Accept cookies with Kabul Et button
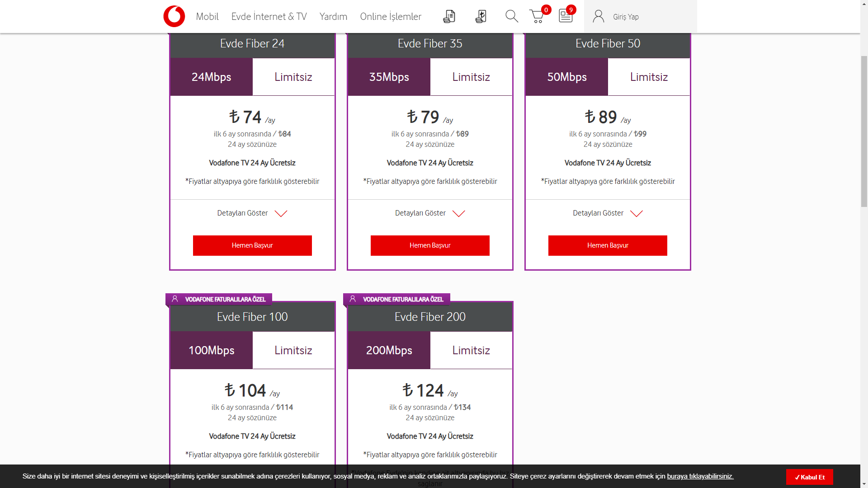Screen dimensions: 868x488 coord(809,477)
